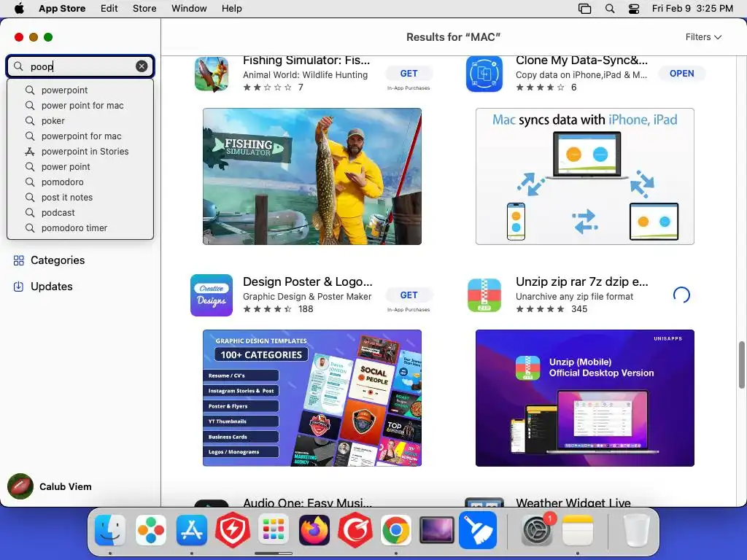Viewport: 747px width, 560px height.
Task: Clear the search field text
Action: 142,66
